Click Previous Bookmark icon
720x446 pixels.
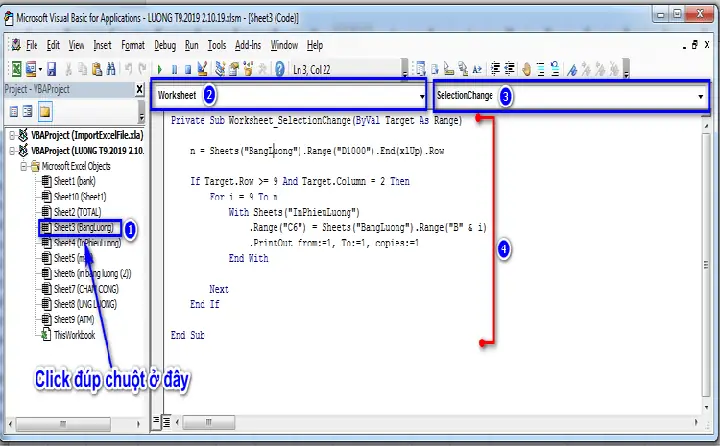tap(600, 69)
